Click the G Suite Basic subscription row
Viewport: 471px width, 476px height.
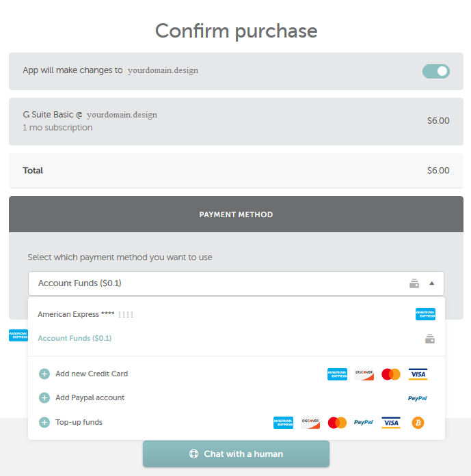coord(236,122)
